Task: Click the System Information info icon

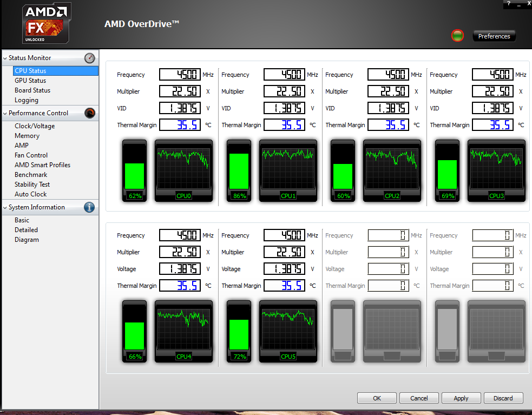Action: coord(90,207)
